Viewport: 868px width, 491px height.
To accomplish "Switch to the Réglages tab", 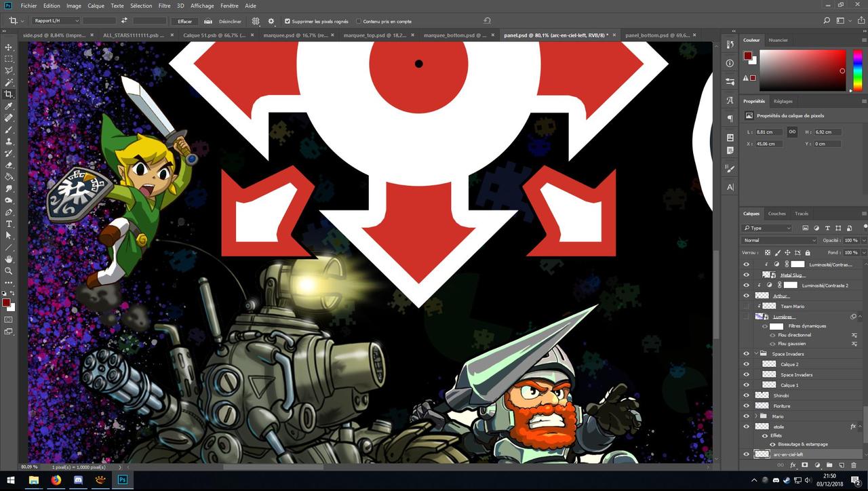I will pyautogui.click(x=783, y=101).
